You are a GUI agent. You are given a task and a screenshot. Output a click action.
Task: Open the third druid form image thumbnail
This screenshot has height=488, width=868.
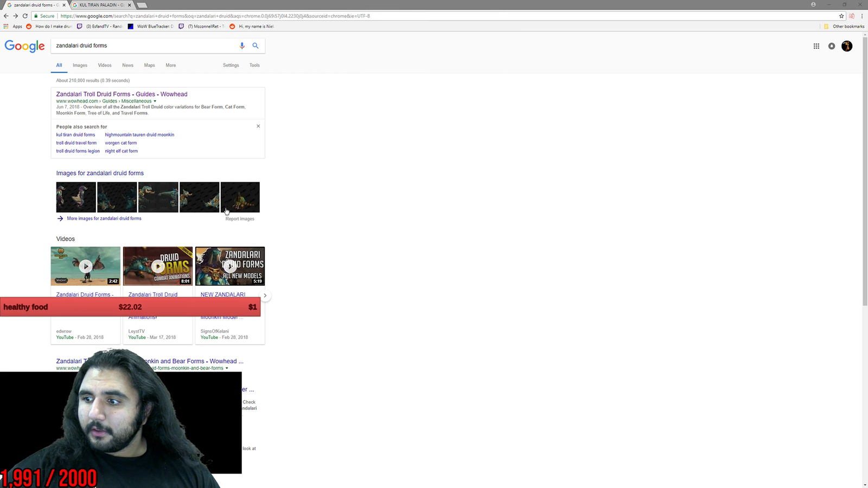[x=158, y=197]
